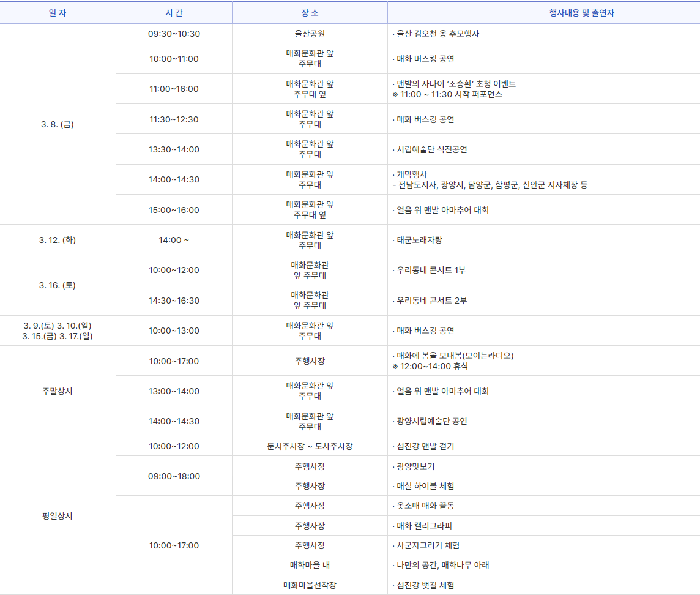The height and width of the screenshot is (595, 700).
Task: Select '주행사장' in the 매화 캘리그라피 row
Action: [310, 526]
